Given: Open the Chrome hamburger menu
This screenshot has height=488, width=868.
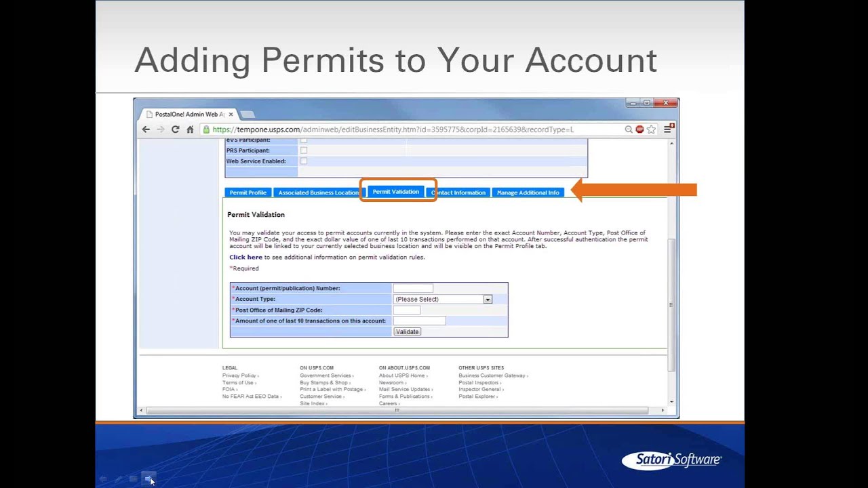Looking at the screenshot, I should [668, 129].
